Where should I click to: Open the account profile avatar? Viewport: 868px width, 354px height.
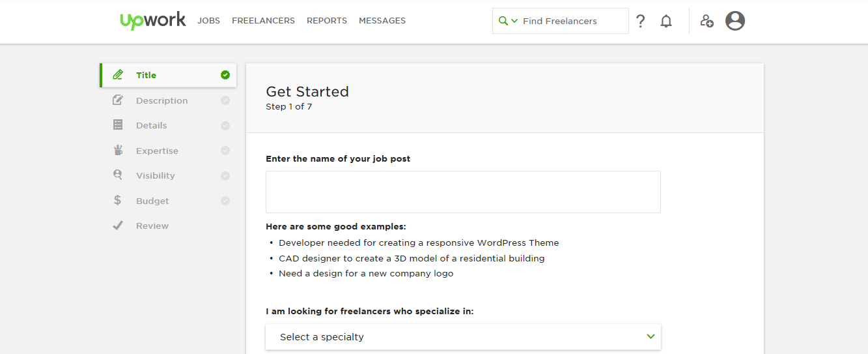pyautogui.click(x=735, y=21)
